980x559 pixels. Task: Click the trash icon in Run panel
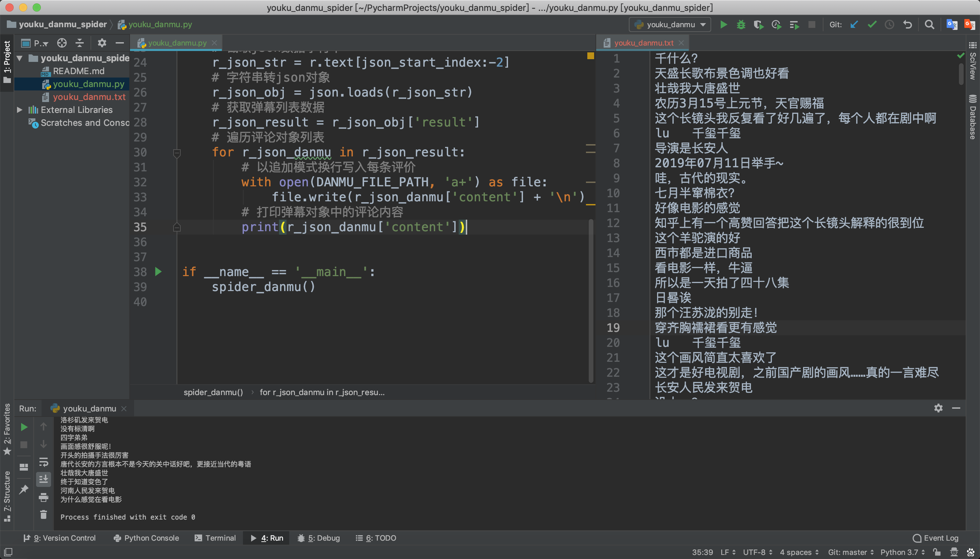[x=44, y=514]
